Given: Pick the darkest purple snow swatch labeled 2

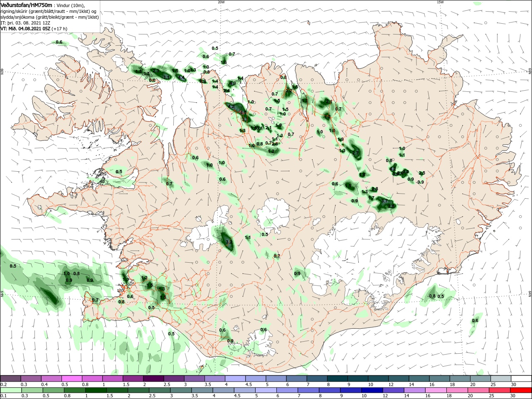Looking at the screenshot, I should tap(153, 379).
